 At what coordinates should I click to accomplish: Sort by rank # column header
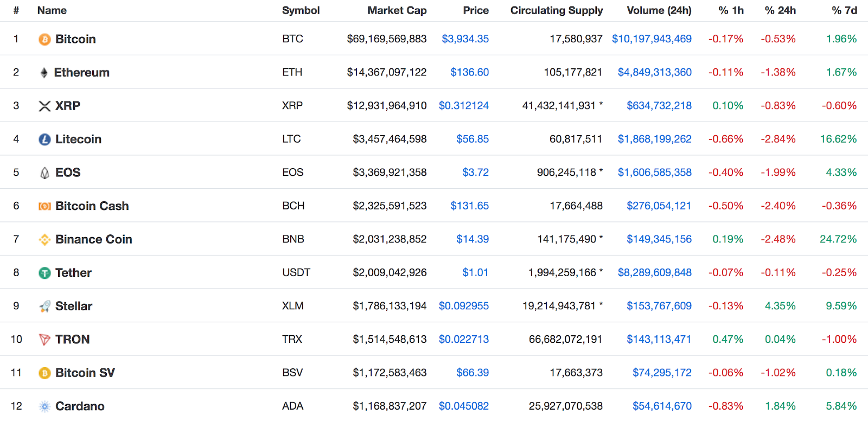(16, 10)
